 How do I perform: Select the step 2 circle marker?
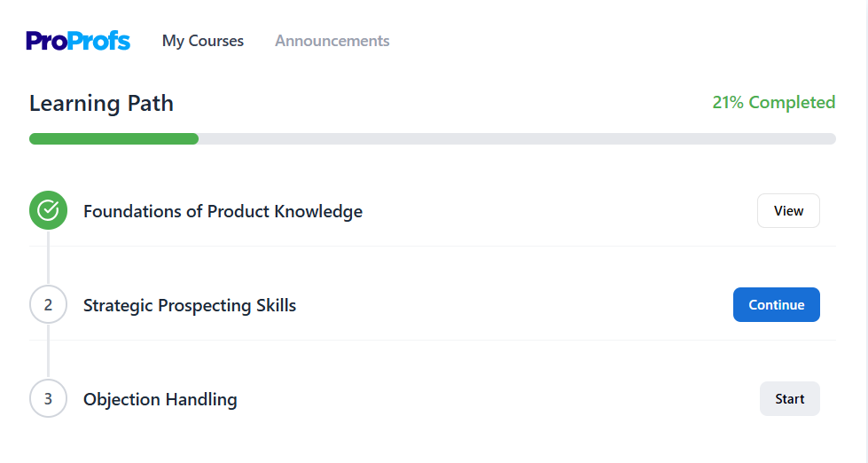[48, 304]
